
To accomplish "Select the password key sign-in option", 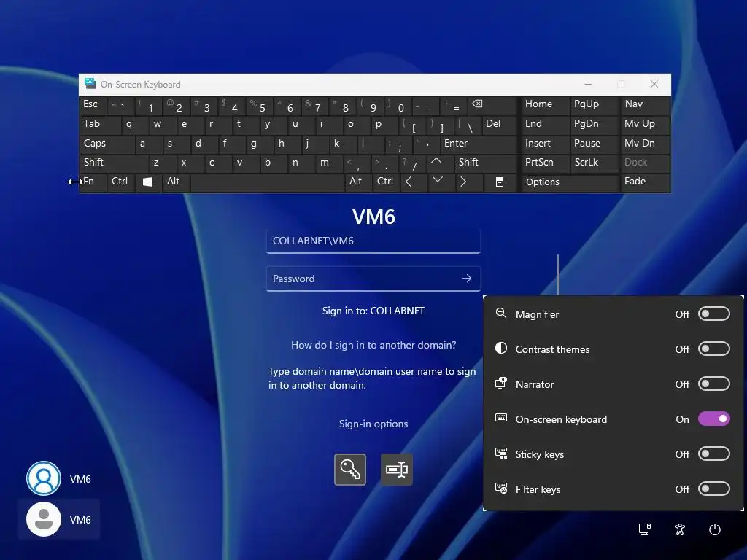I will pyautogui.click(x=350, y=470).
